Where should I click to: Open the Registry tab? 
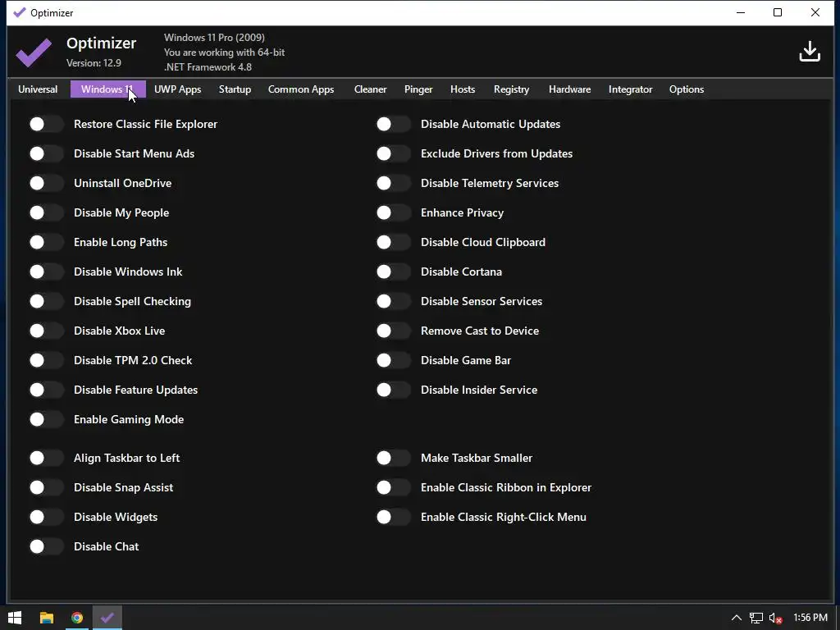pos(512,89)
